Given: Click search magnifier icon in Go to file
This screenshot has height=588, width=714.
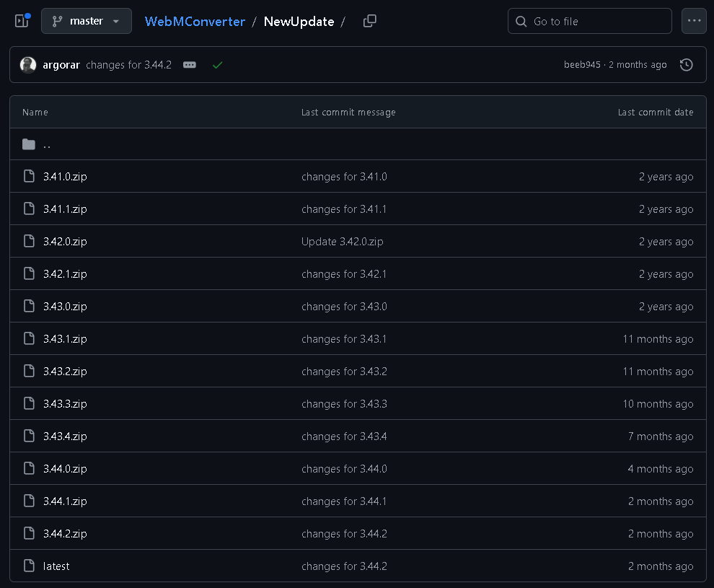Looking at the screenshot, I should tap(521, 22).
